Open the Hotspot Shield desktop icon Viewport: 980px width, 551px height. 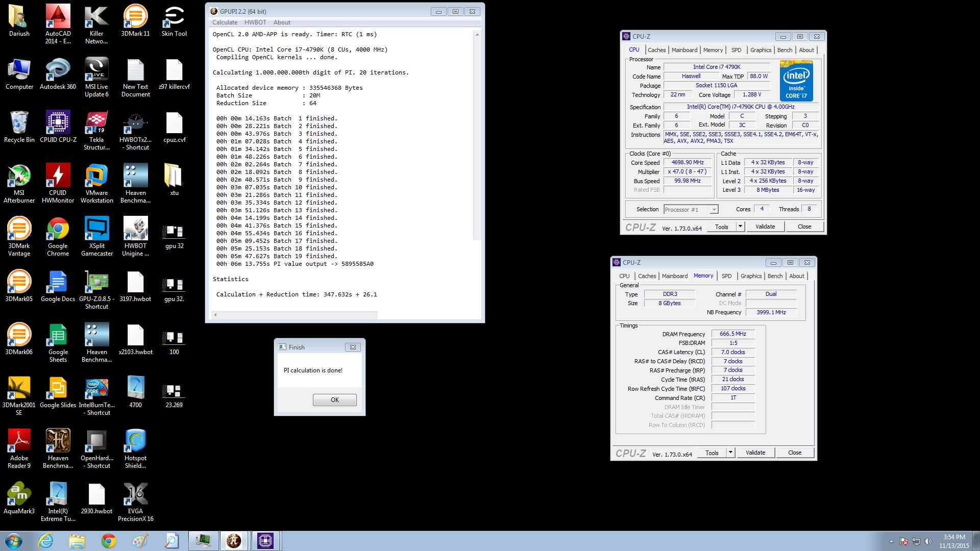pos(135,449)
